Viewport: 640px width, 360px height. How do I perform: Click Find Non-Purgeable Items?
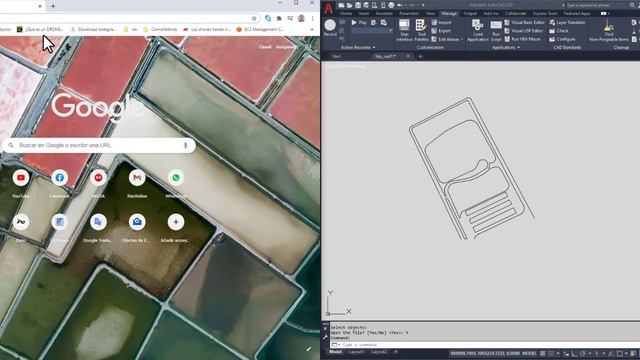point(609,31)
